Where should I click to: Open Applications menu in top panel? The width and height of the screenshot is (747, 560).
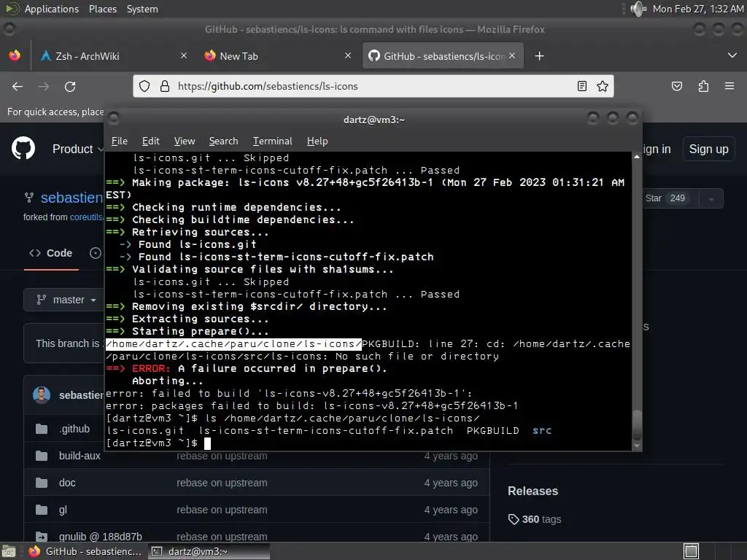tap(52, 9)
